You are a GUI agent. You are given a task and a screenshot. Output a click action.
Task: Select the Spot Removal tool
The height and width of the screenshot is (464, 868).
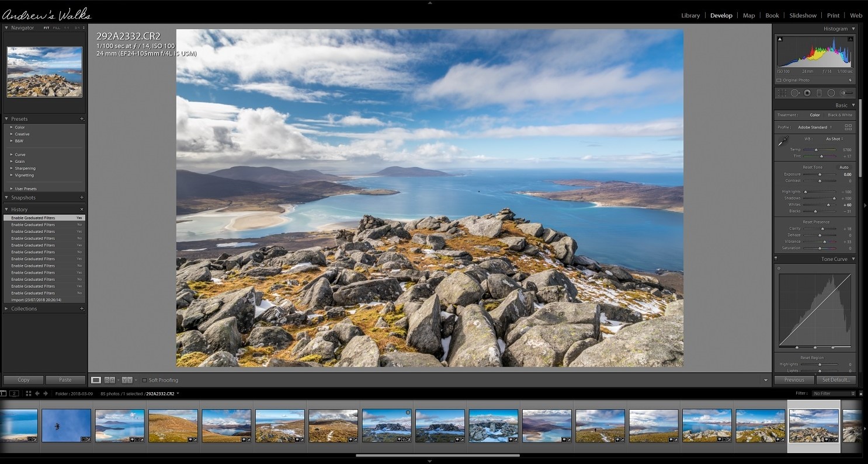tap(795, 93)
